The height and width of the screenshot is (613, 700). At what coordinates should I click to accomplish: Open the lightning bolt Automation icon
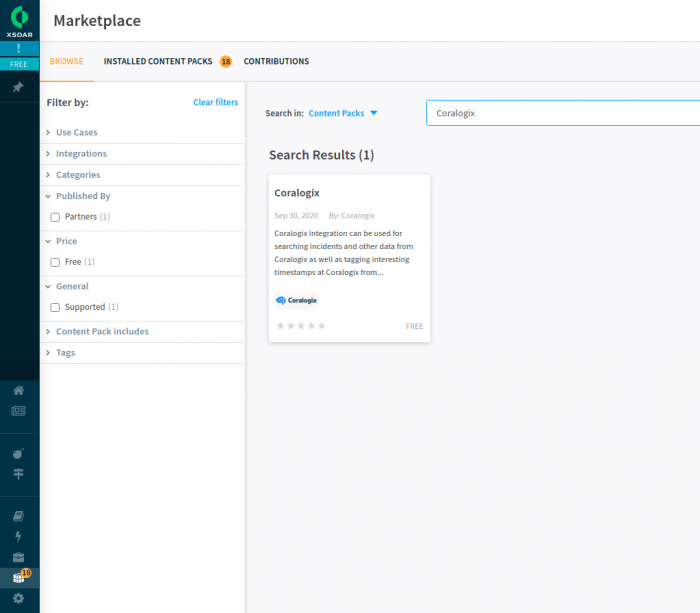(18, 536)
